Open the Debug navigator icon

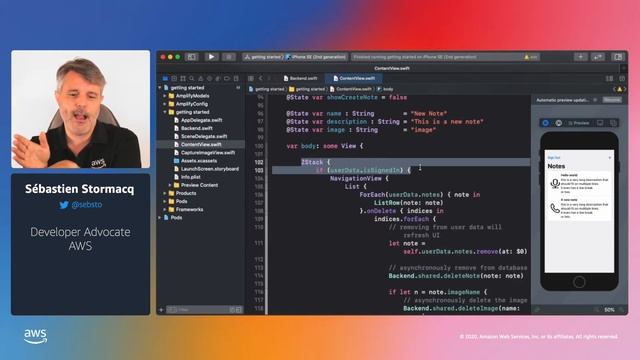[218, 78]
